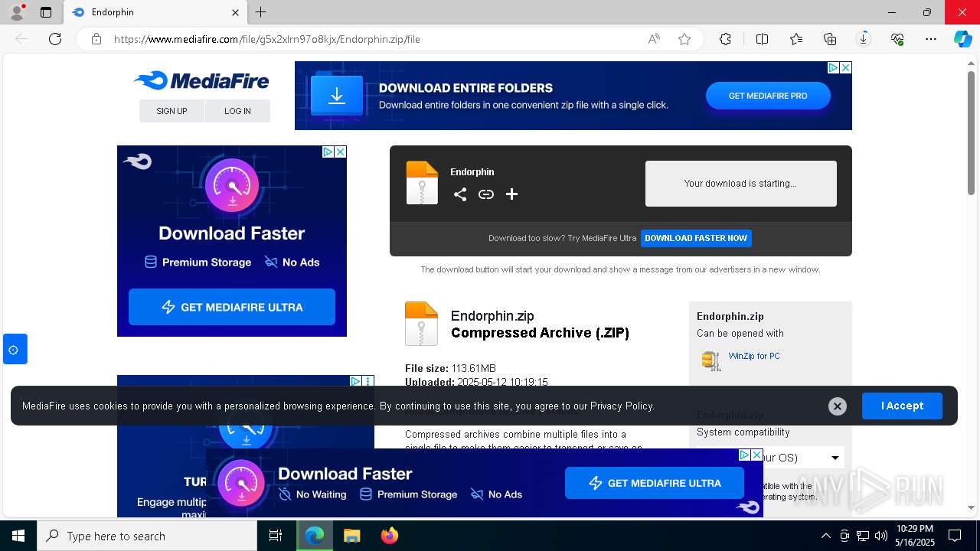Open Task View on taskbar

coord(276,536)
